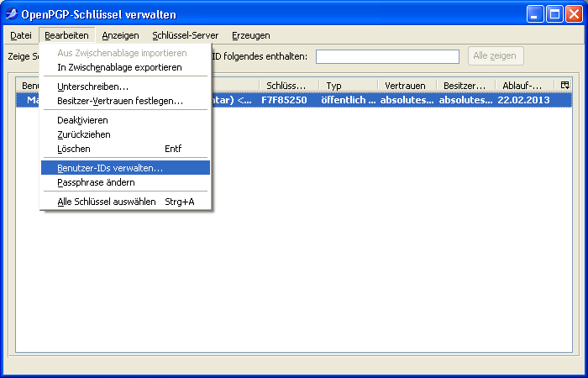Click expiry date 22.02.2013
The image size is (588, 378).
coord(523,100)
